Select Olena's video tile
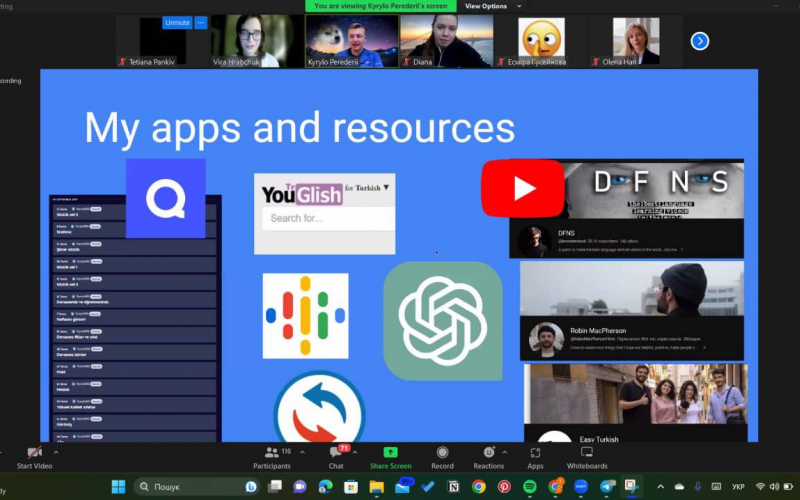The height and width of the screenshot is (500, 800). [x=636, y=41]
